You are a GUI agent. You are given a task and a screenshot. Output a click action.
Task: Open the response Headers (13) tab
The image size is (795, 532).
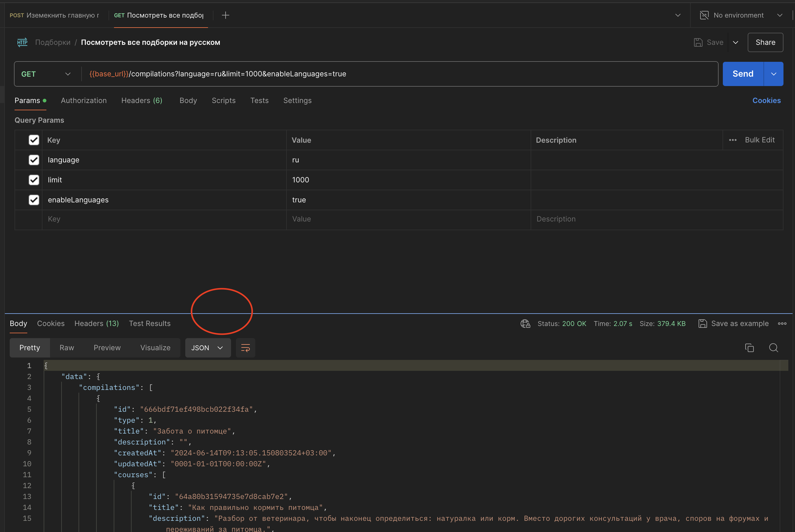pyautogui.click(x=96, y=324)
